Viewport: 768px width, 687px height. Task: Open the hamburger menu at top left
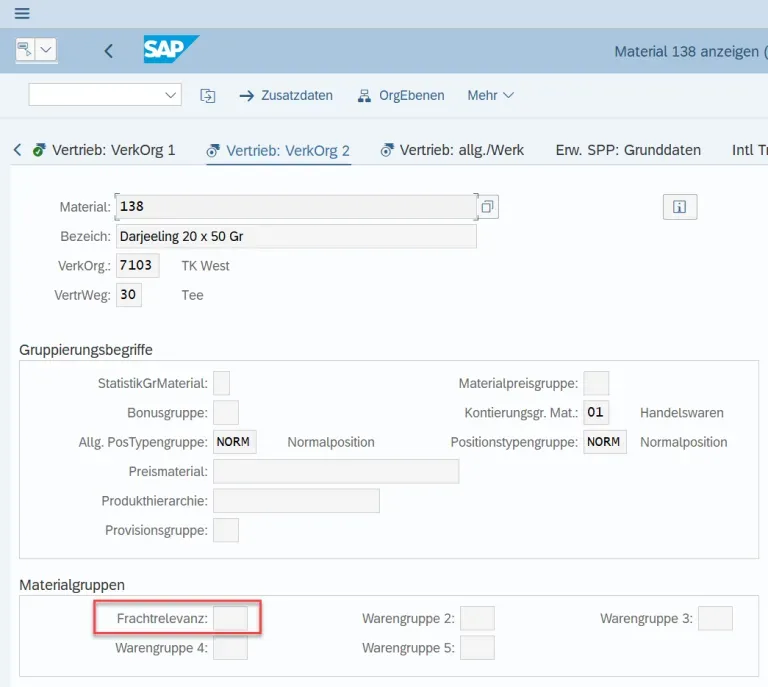[x=22, y=14]
